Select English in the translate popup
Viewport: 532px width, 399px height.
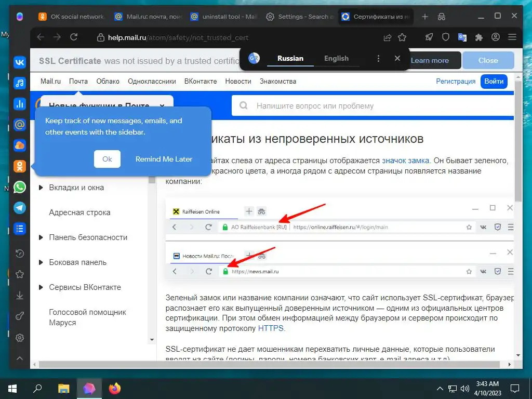[336, 58]
